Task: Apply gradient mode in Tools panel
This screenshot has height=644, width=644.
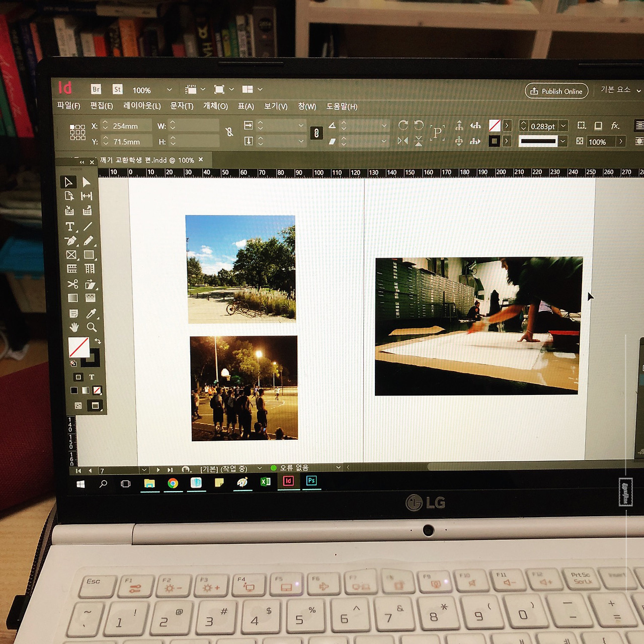Action: coord(86,390)
